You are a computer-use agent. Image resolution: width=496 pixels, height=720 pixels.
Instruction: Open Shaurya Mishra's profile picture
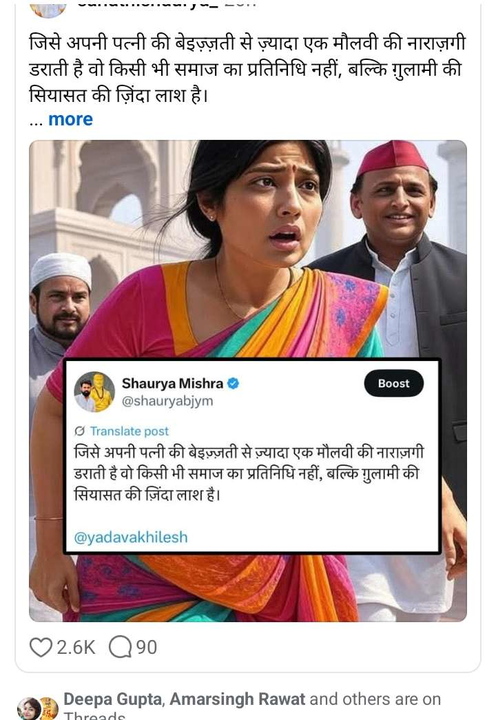coord(94,392)
